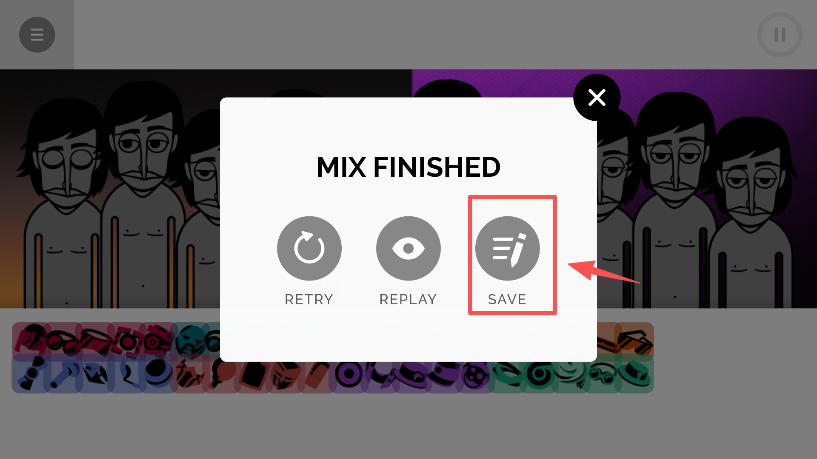Select the purple vinyl disc icon
Screen dimensions: 817x459
348,375
